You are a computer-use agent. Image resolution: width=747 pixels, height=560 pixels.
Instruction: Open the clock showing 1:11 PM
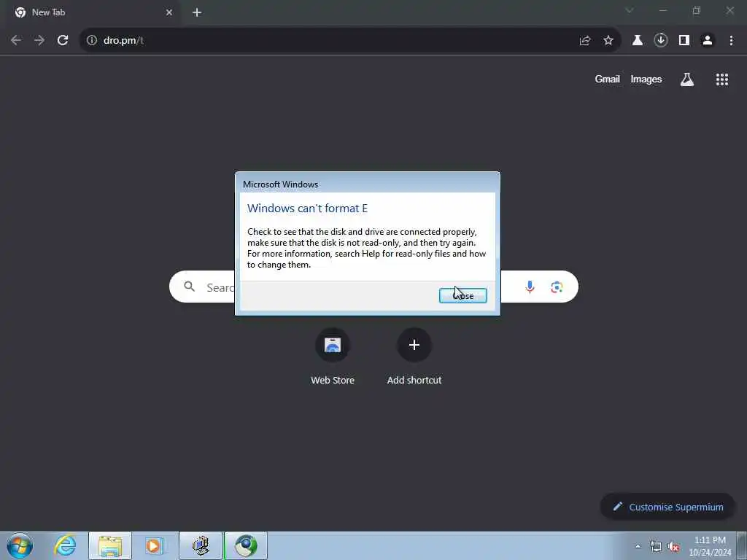click(710, 546)
